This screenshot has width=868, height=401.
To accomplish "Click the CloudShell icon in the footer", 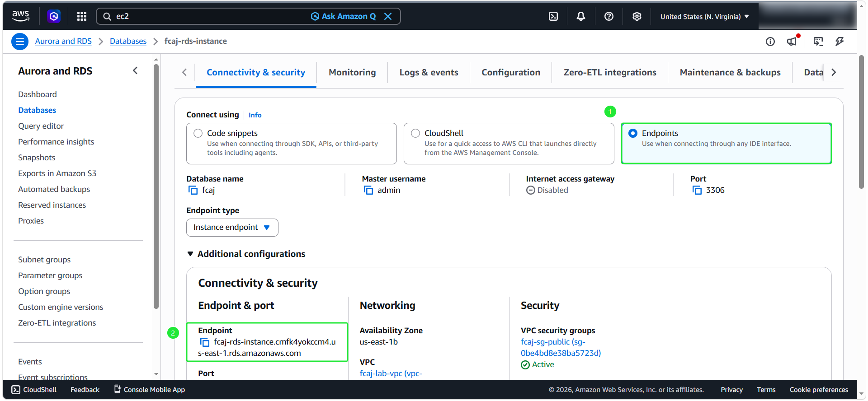I will (x=16, y=390).
